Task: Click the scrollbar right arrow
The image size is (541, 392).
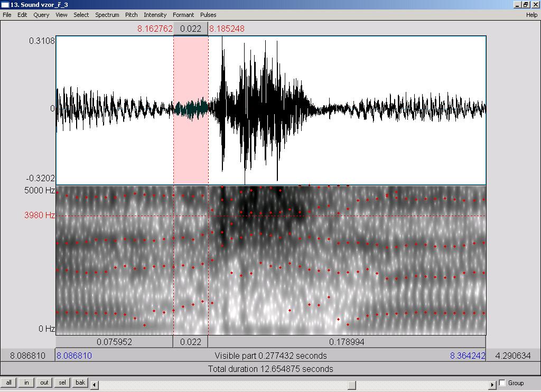Action: (492, 385)
